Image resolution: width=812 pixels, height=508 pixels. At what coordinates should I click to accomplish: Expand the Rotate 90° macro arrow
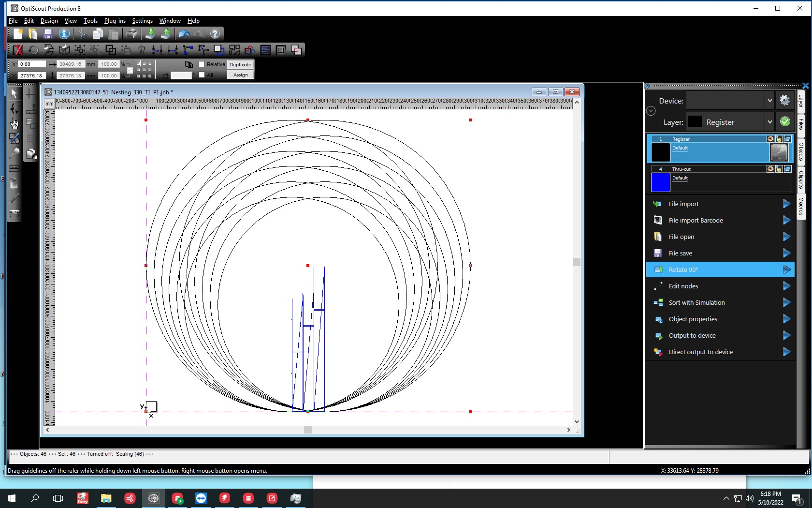(786, 269)
